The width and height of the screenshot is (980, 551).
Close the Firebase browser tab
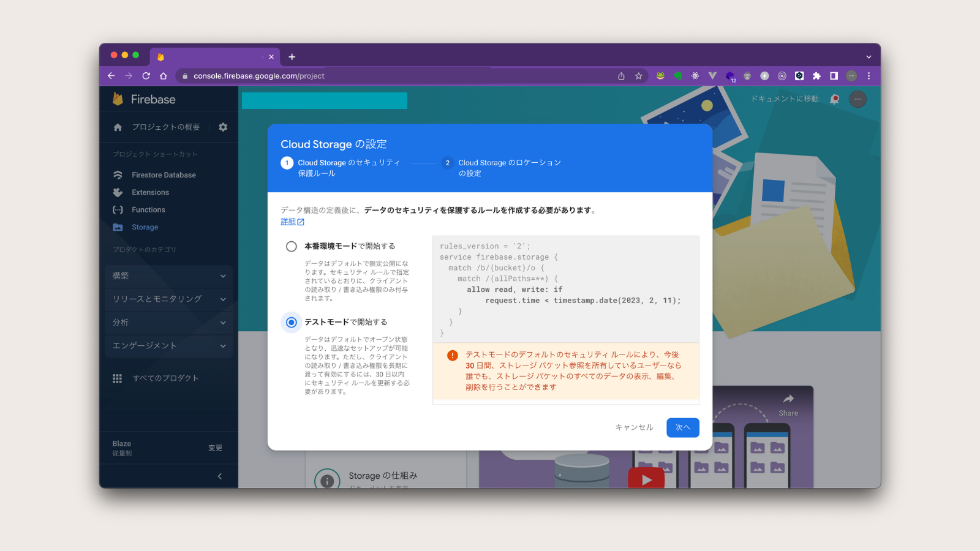point(271,57)
